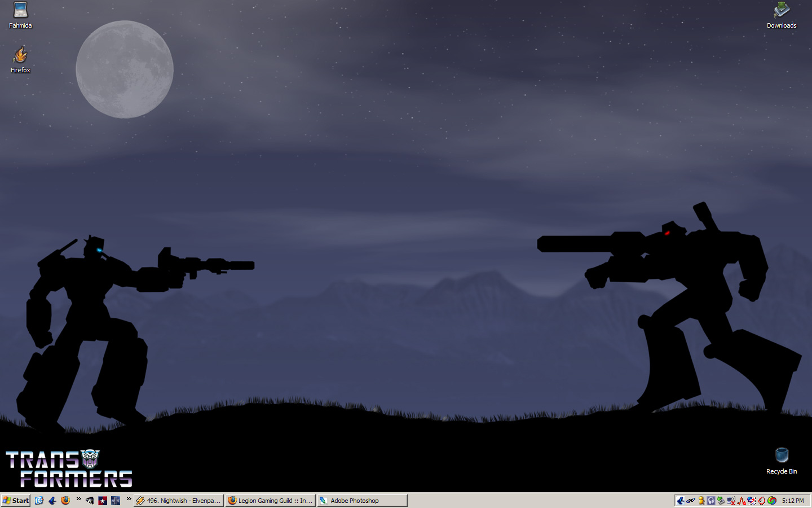Switch to Adobe Photoshop taskbar button

[x=362, y=501]
